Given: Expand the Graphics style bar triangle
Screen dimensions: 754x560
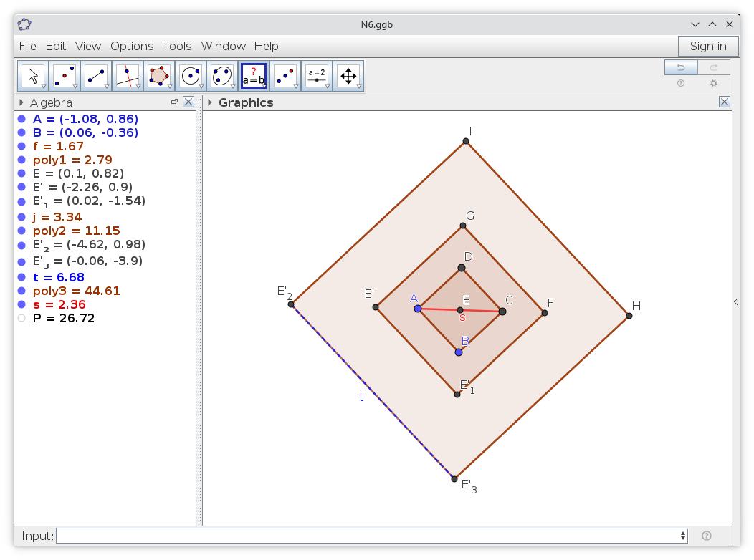Looking at the screenshot, I should (210, 102).
